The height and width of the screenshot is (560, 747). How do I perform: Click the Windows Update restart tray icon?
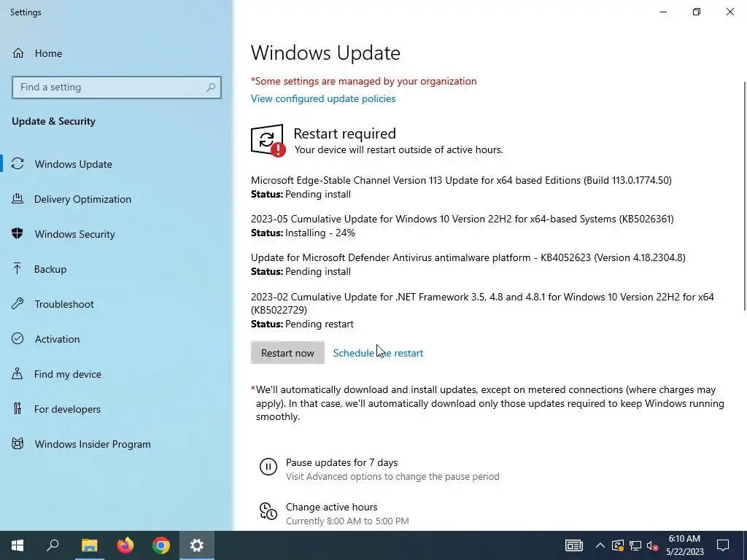[x=617, y=545]
